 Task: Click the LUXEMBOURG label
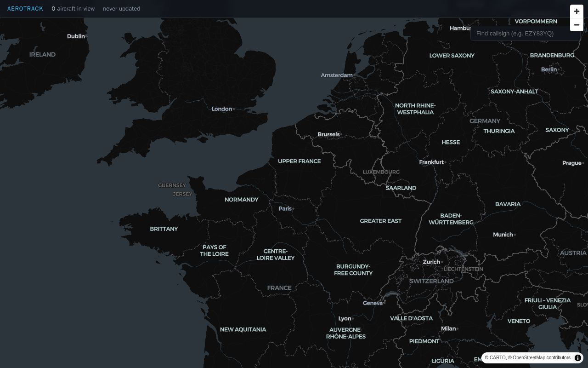(381, 172)
